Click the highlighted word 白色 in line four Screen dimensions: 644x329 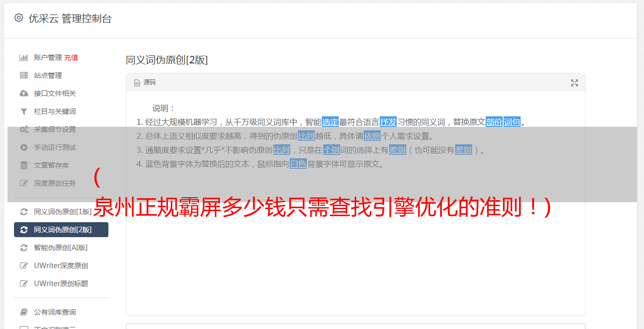click(298, 164)
